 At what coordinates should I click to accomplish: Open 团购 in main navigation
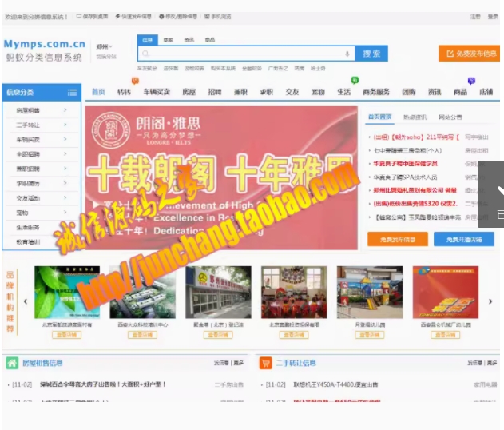pyautogui.click(x=409, y=92)
